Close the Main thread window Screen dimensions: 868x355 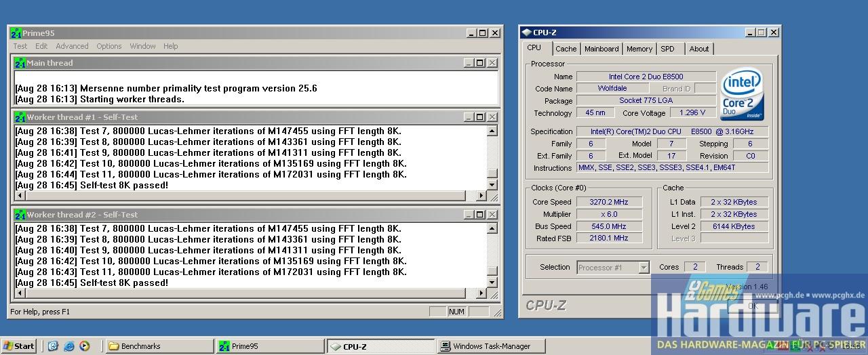click(x=492, y=63)
